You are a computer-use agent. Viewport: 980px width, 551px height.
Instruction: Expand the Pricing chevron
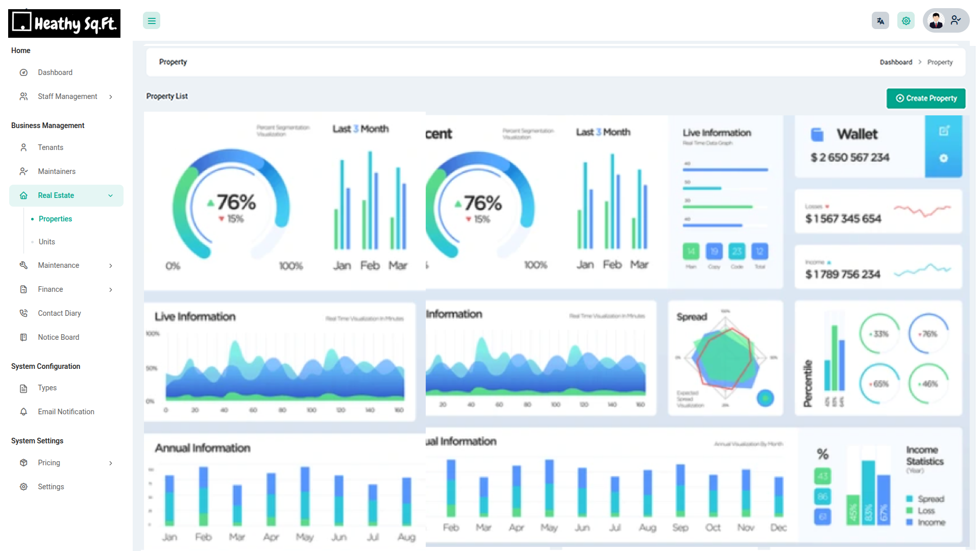pos(111,463)
